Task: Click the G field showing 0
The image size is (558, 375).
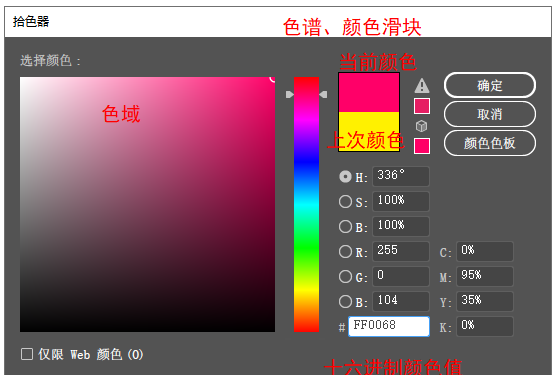Action: (401, 276)
